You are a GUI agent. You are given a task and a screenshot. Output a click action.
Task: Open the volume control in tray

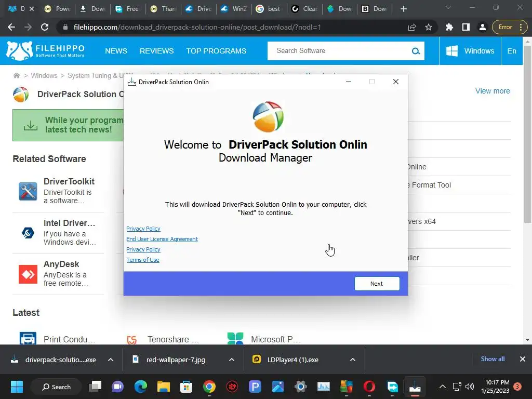coord(470,387)
